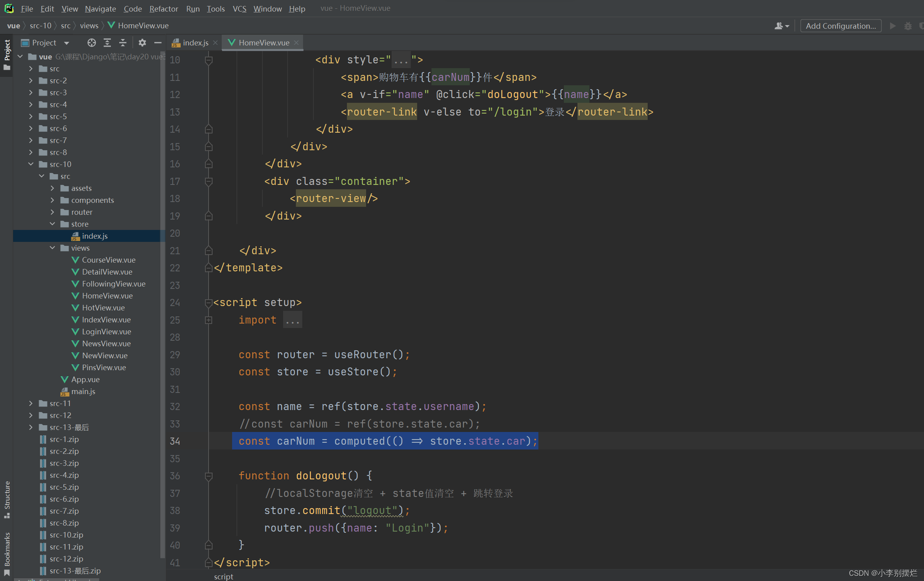Image resolution: width=924 pixels, height=581 pixels.
Task: Click views breadcrumb in navigation bar
Action: (x=89, y=26)
